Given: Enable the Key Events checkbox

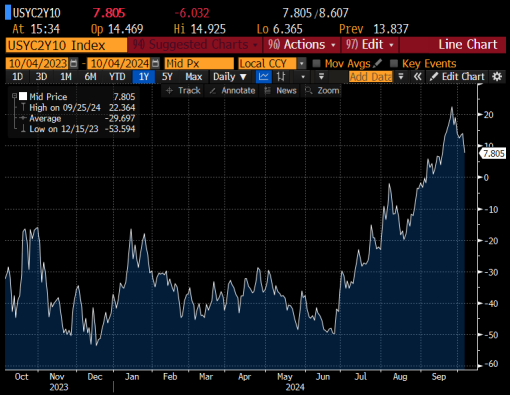Looking at the screenshot, I should click(x=394, y=63).
